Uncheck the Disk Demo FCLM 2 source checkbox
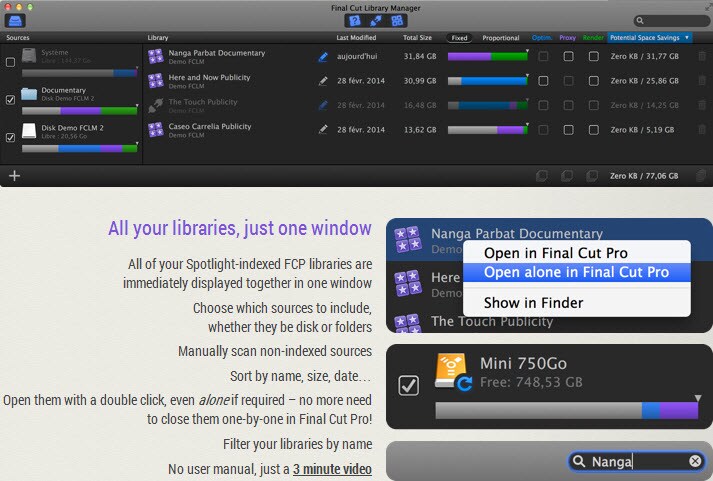The image size is (713, 481). (10, 137)
